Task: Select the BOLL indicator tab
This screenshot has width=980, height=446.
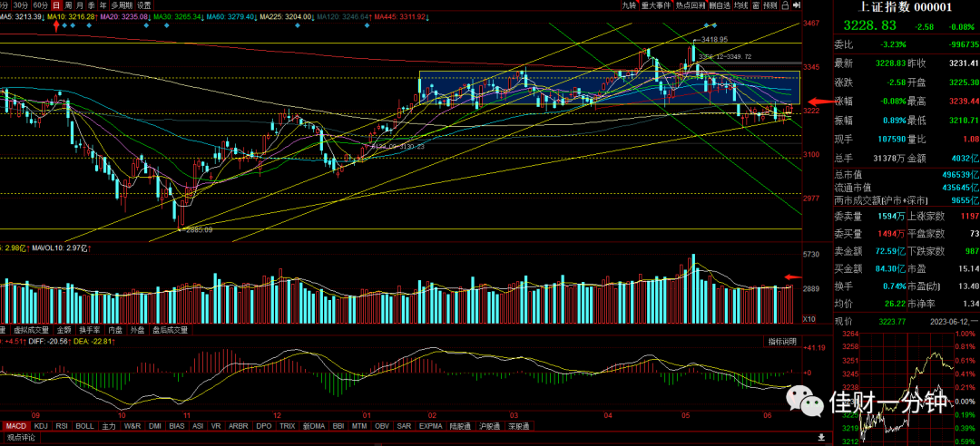Action: (85, 426)
